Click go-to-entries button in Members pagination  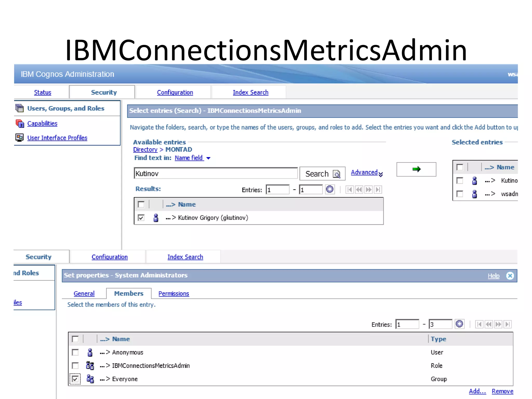coord(460,324)
